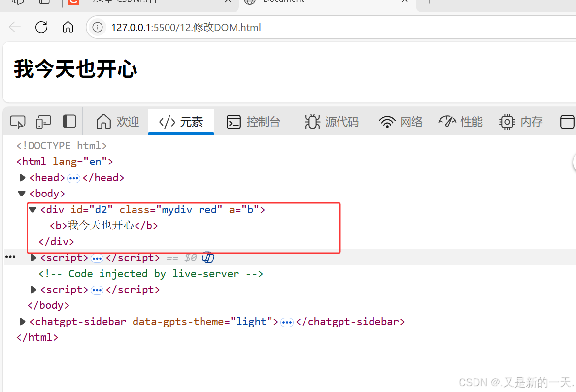Viewport: 576px width, 392px height.
Task: Click the a="b" attribute
Action: [244, 210]
